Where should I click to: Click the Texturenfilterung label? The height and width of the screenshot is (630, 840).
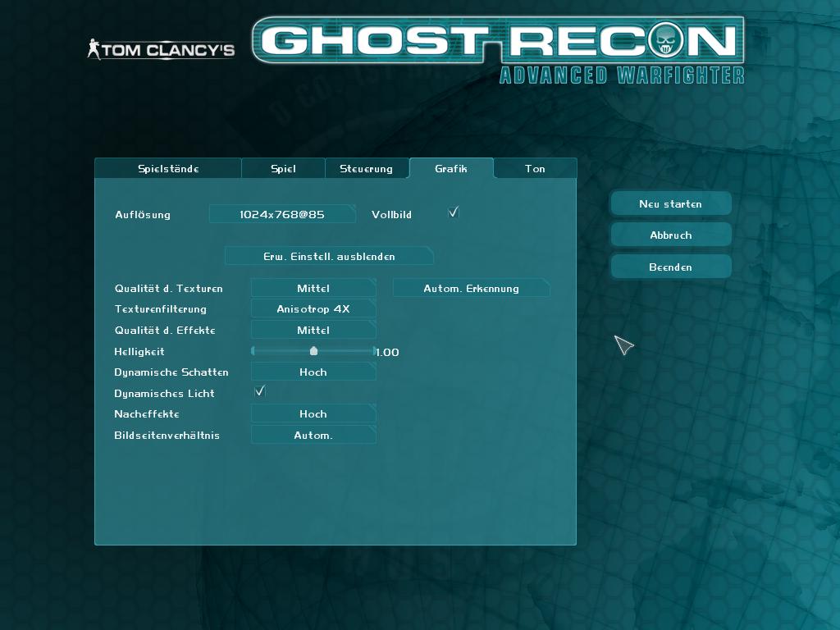[161, 309]
